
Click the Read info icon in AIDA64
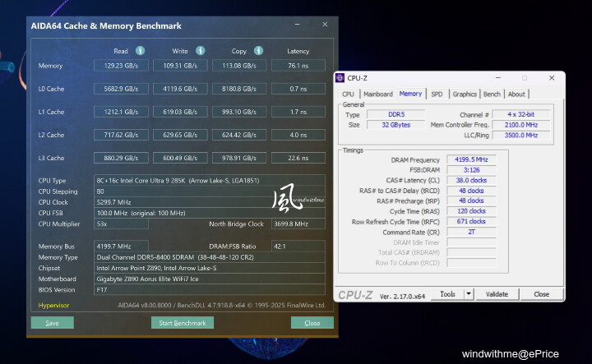pyautogui.click(x=140, y=51)
